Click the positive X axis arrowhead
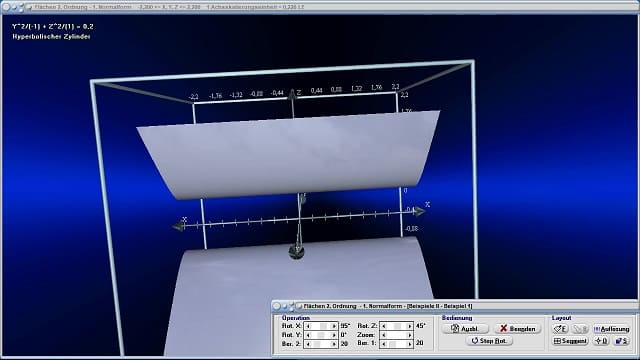This screenshot has width=640, height=360. click(x=419, y=211)
